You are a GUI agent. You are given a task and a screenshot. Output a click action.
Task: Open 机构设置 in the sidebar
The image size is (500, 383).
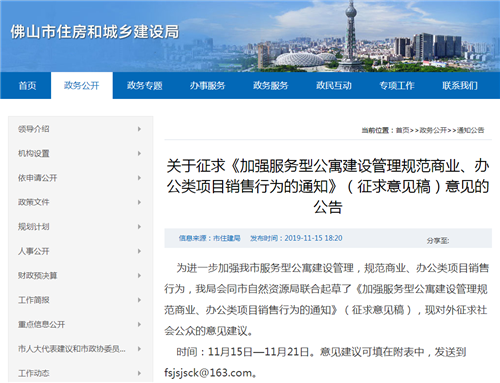click(x=34, y=153)
